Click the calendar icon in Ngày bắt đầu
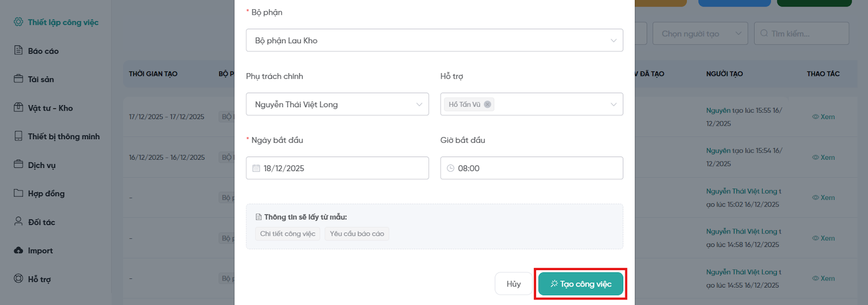The height and width of the screenshot is (305, 868). pos(256,168)
